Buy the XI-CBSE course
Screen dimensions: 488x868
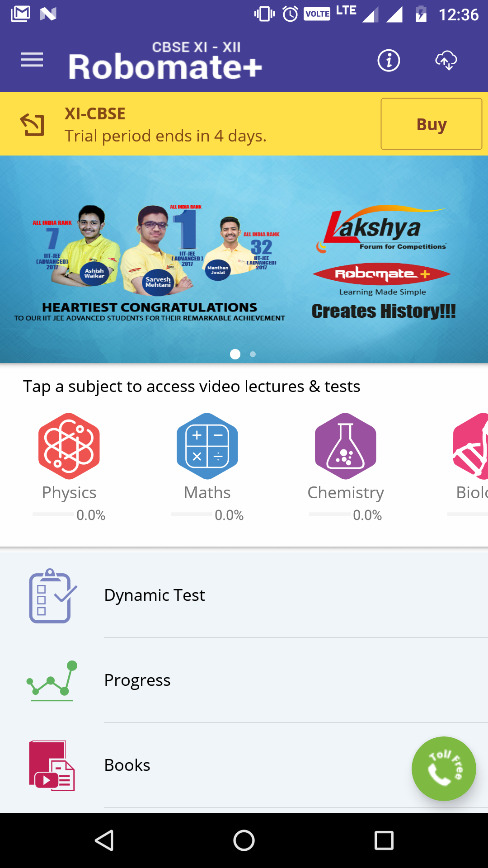pyautogui.click(x=432, y=124)
